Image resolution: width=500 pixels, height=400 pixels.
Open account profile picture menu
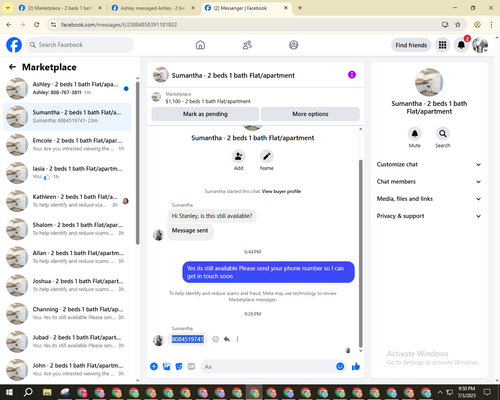pyautogui.click(x=480, y=45)
